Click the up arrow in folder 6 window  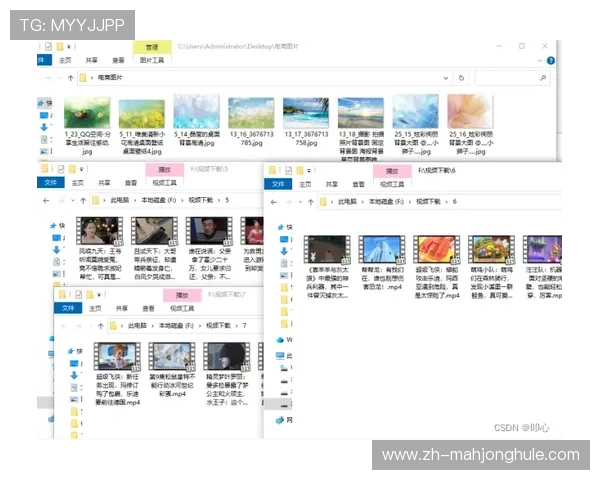(x=310, y=202)
